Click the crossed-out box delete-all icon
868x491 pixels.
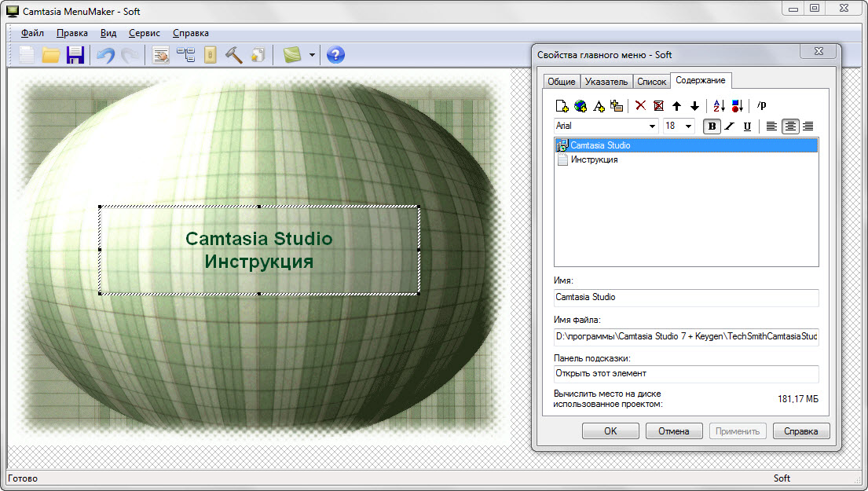(x=659, y=106)
